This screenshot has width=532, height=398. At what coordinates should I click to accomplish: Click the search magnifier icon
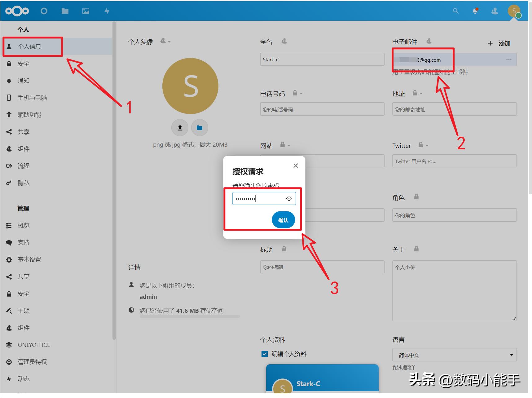point(455,11)
